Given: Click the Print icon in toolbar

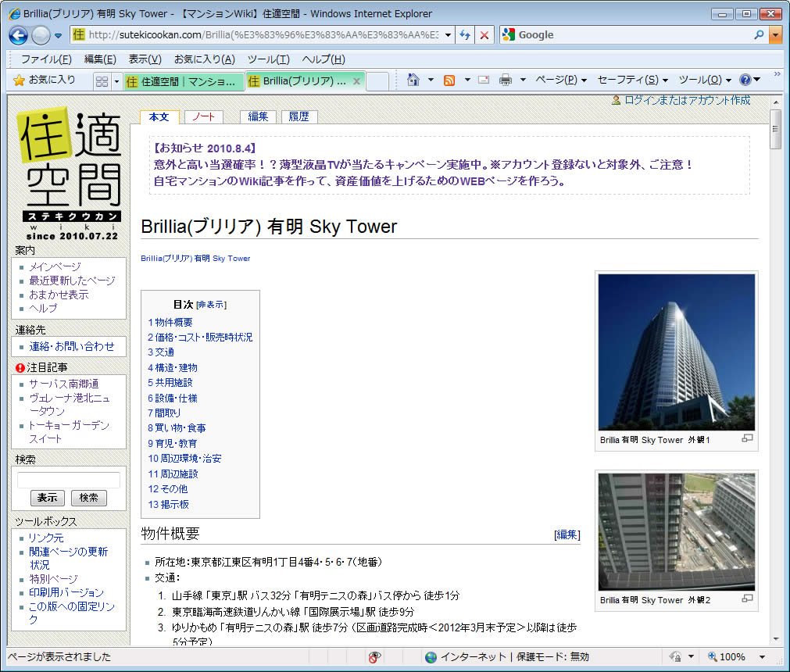Looking at the screenshot, I should 506,80.
